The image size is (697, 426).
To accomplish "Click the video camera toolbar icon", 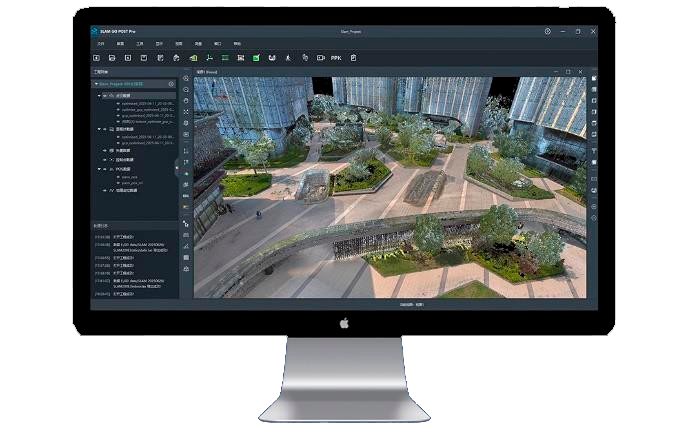I will (321, 58).
